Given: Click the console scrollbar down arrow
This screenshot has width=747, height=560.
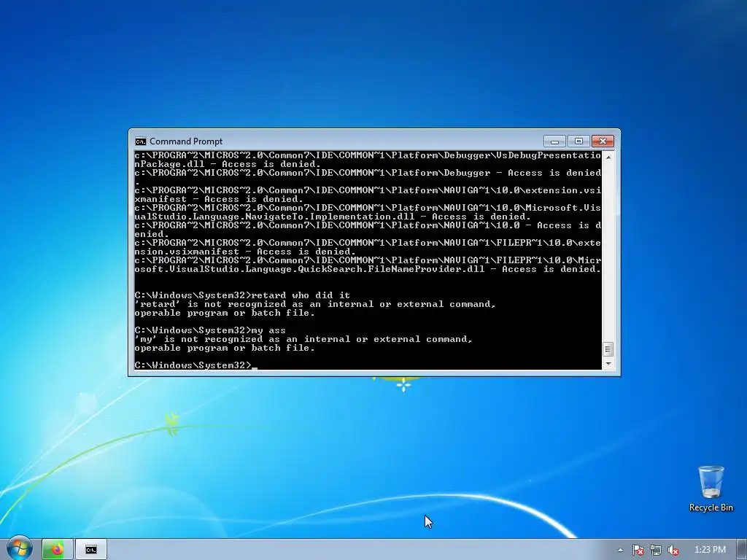Looking at the screenshot, I should coord(608,364).
